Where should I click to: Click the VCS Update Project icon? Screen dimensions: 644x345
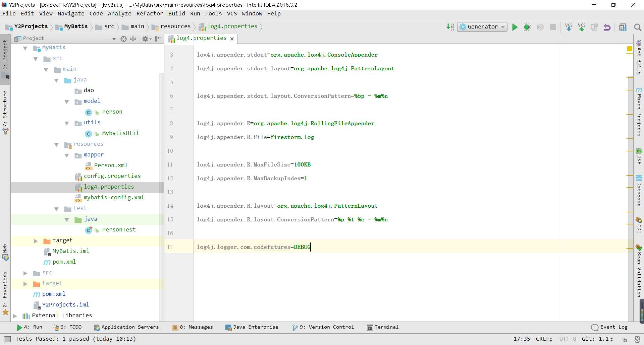[x=569, y=27]
